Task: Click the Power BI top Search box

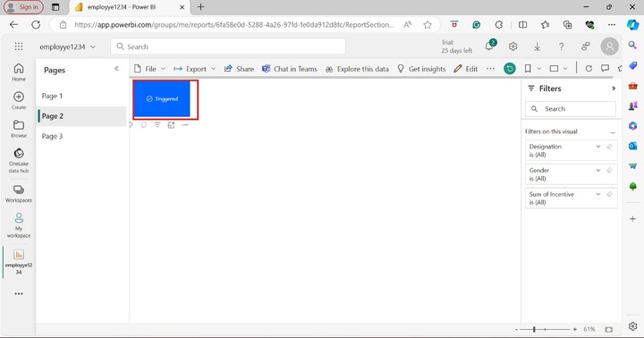Action: click(x=228, y=46)
